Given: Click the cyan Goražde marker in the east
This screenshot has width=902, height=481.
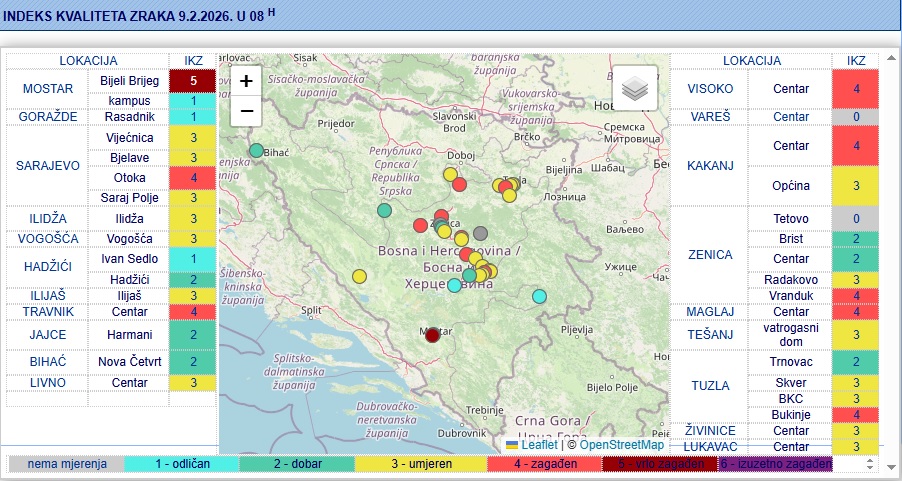Looking at the screenshot, I should coord(540,296).
